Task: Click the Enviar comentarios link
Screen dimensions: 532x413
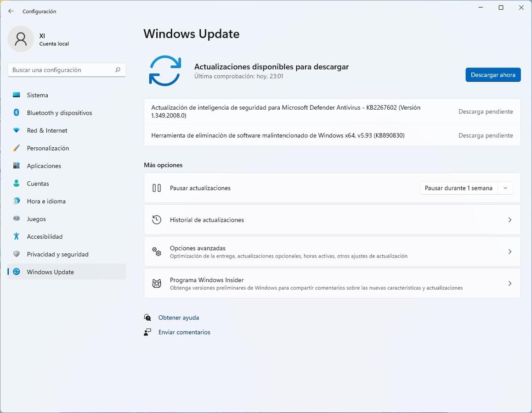Action: pyautogui.click(x=184, y=332)
